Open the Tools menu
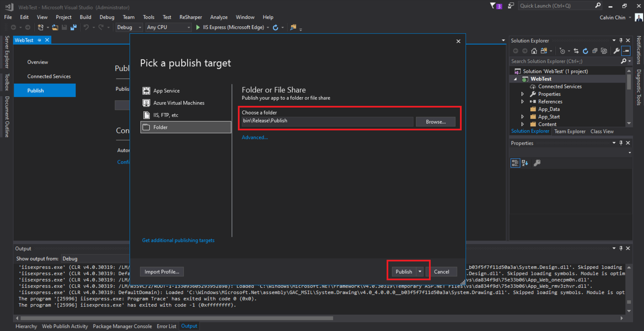This screenshot has height=331, width=644. pos(149,17)
